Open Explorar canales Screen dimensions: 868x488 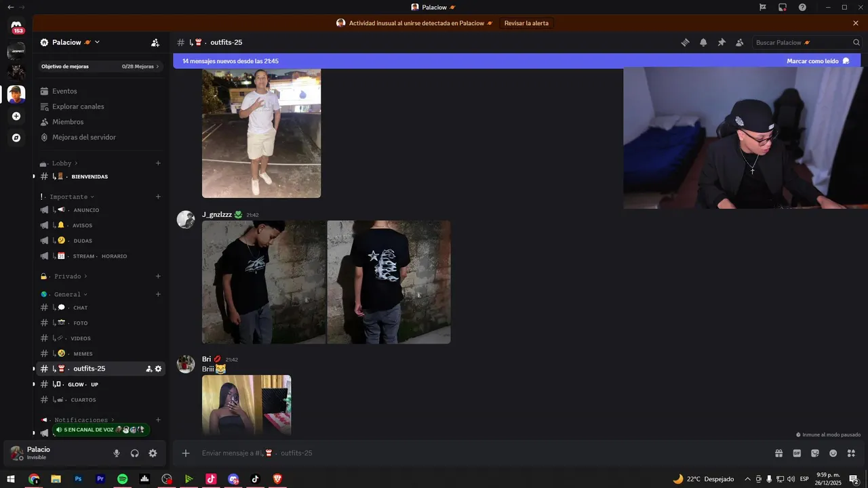[100, 106]
